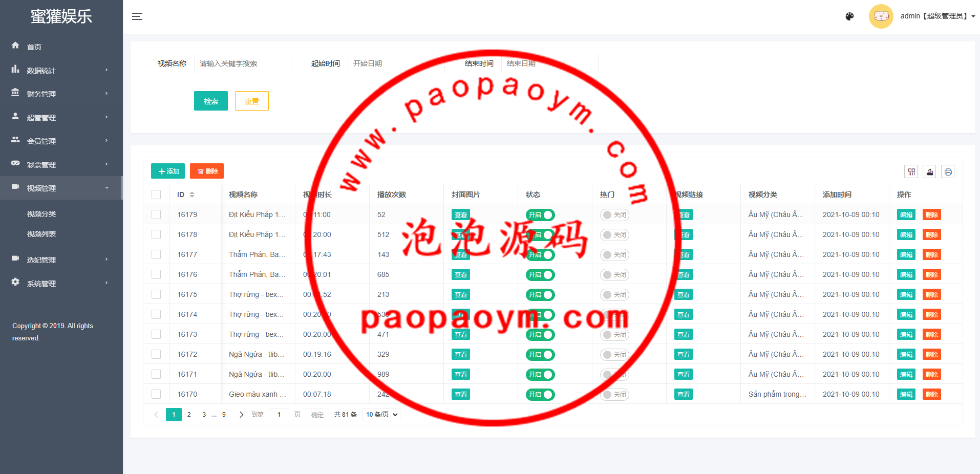Image resolution: width=980 pixels, height=474 pixels.
Task: Turn off status switch for video 16176
Action: (x=540, y=275)
